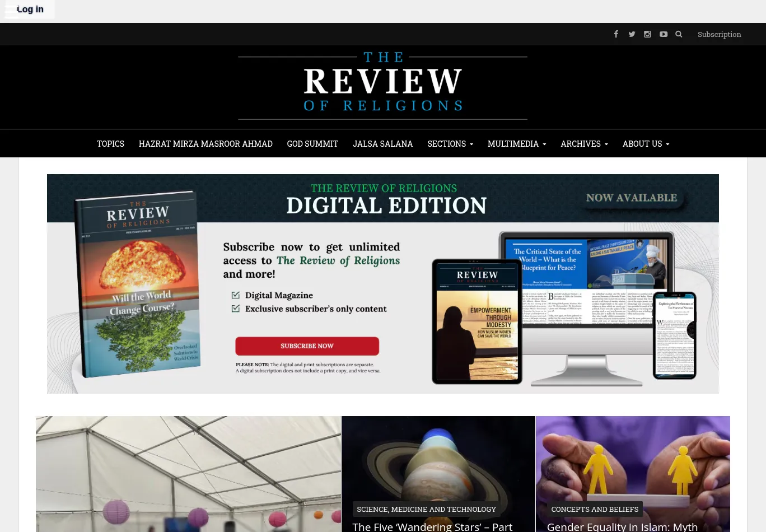Open the Twitter social icon
766x532 pixels.
click(632, 34)
